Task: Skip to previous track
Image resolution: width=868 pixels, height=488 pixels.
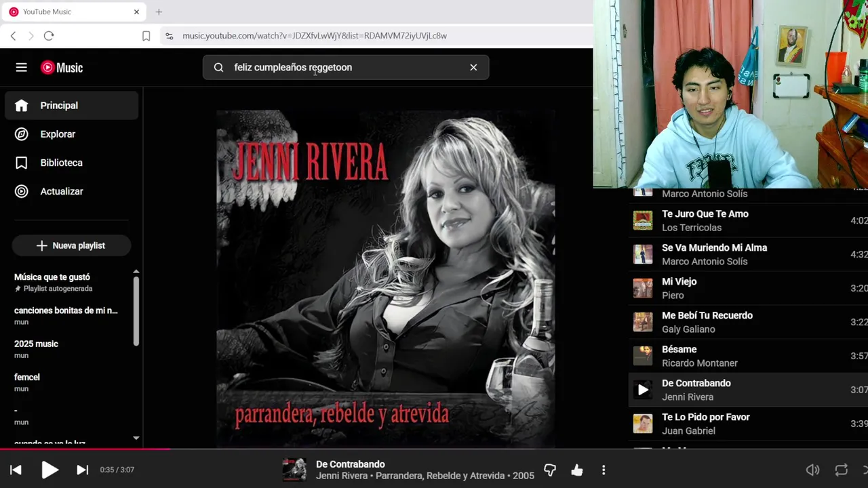Action: (16, 470)
